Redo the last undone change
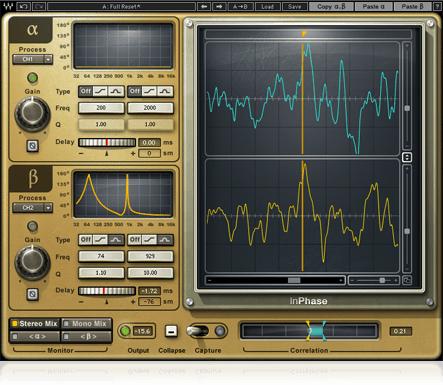The width and height of the screenshot is (443, 385). click(39, 6)
